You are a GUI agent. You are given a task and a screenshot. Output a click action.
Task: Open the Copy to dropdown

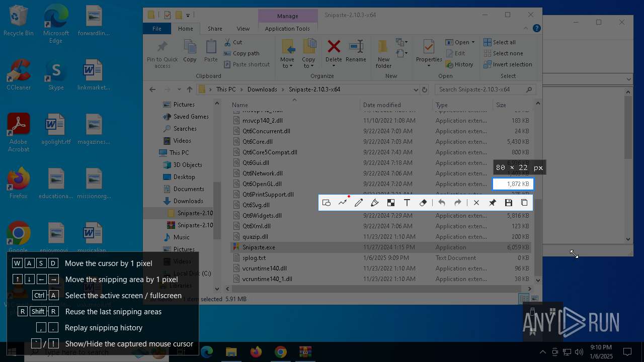(x=308, y=54)
